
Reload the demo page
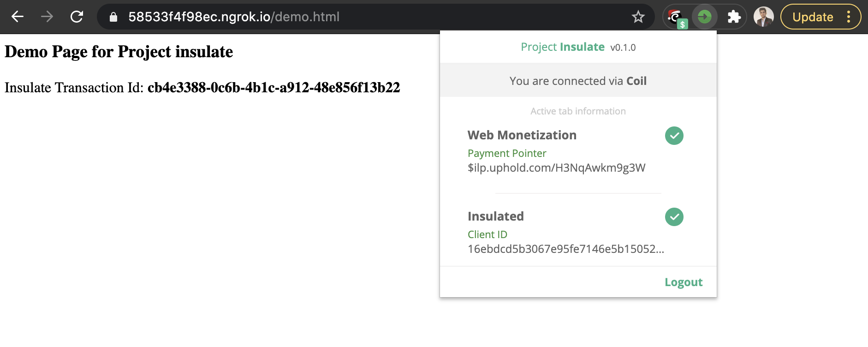(77, 17)
